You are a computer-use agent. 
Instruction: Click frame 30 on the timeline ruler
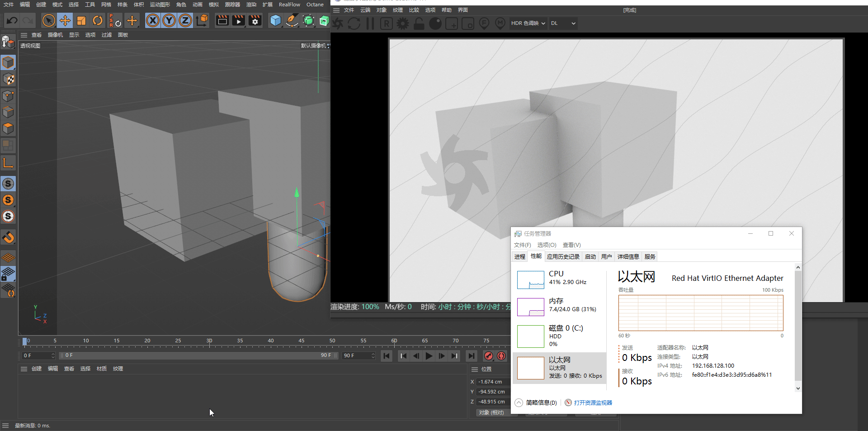pyautogui.click(x=209, y=341)
